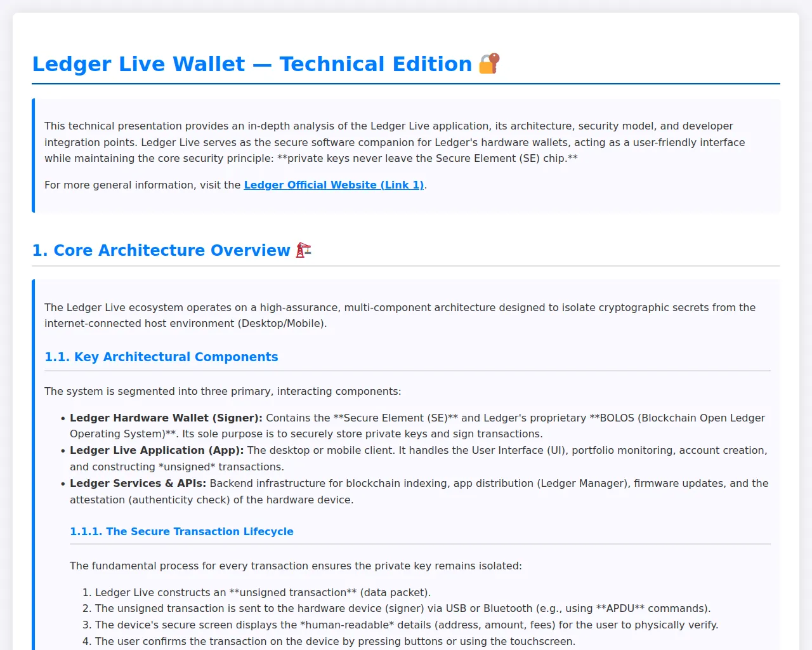Click list step 'The user confirms the transaction on the device'
Image resolution: width=812 pixels, height=650 pixels.
(335, 641)
